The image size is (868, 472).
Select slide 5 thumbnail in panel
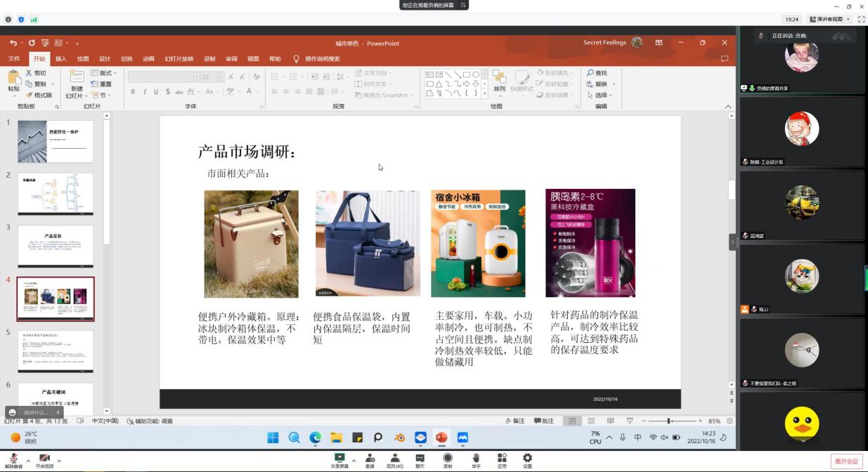(x=56, y=351)
